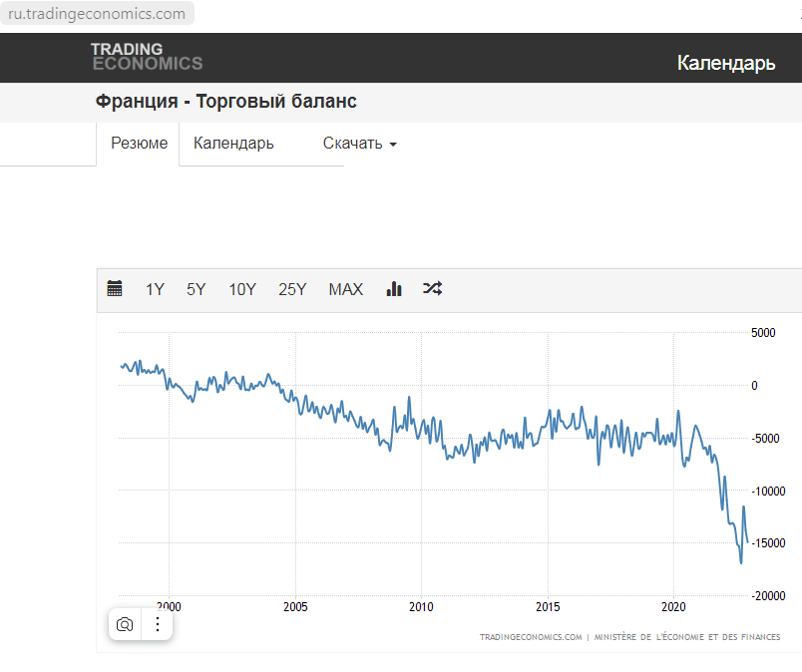
Task: Click the ru.tradingeconomics.com address bar
Action: 97,13
